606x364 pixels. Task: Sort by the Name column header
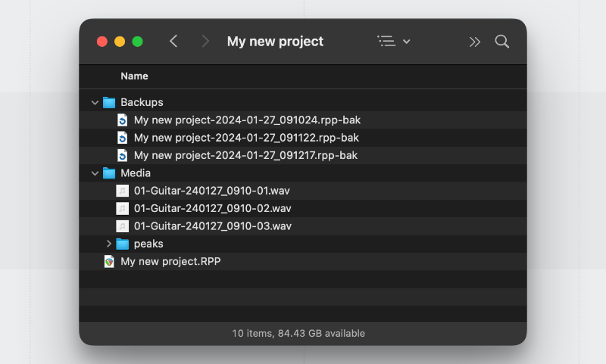click(134, 76)
